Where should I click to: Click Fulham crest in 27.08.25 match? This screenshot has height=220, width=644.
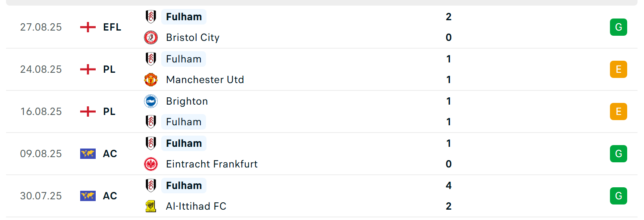[x=151, y=17]
